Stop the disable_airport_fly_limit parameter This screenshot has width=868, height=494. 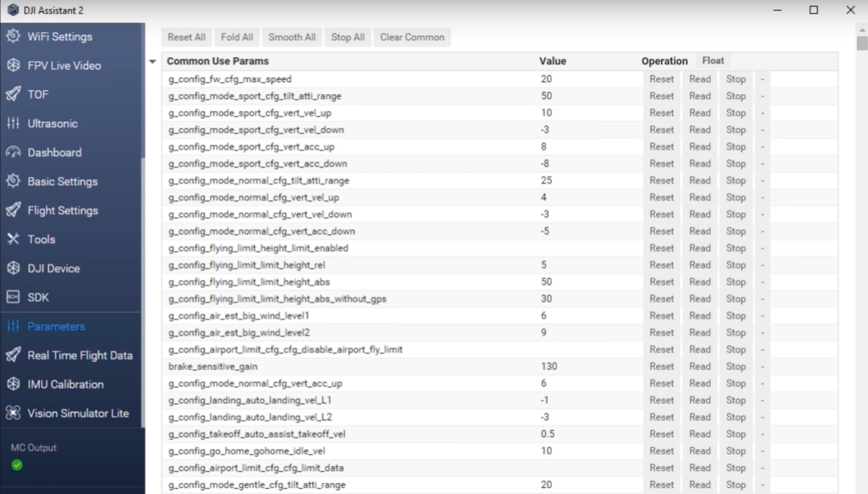click(736, 350)
